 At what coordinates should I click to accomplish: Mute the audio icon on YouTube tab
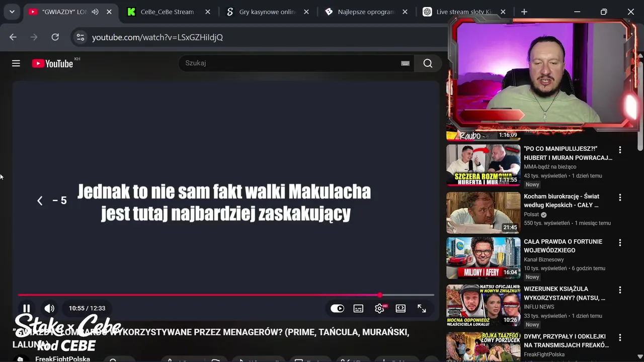point(95,12)
